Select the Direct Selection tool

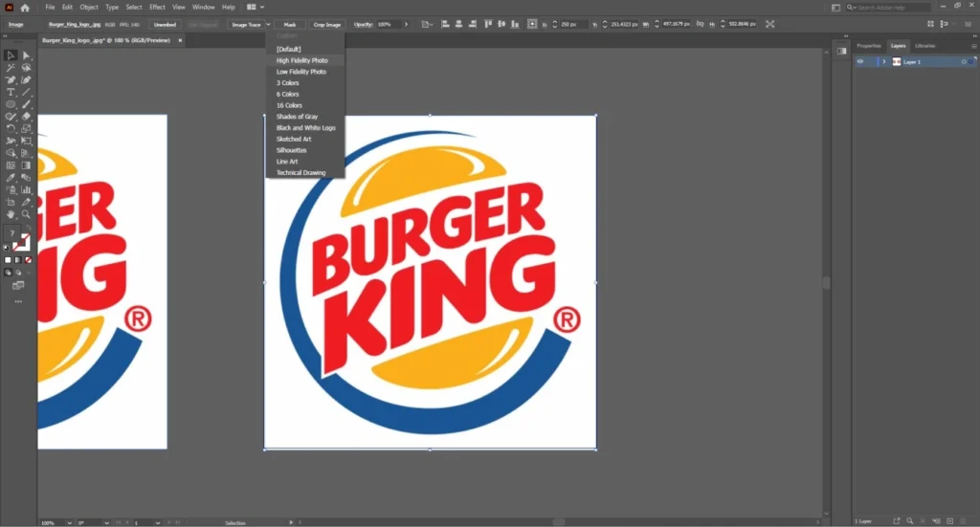26,55
